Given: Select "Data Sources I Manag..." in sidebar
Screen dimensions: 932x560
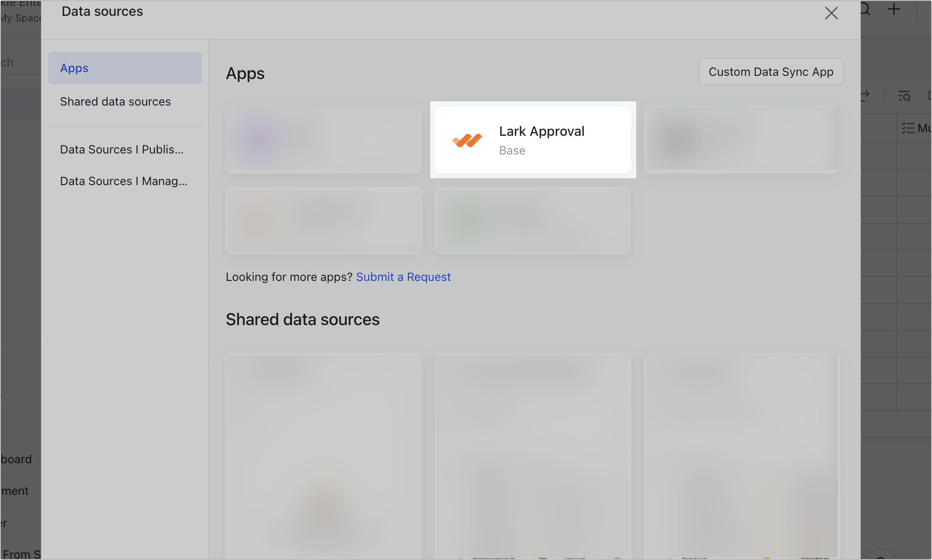Looking at the screenshot, I should [123, 181].
